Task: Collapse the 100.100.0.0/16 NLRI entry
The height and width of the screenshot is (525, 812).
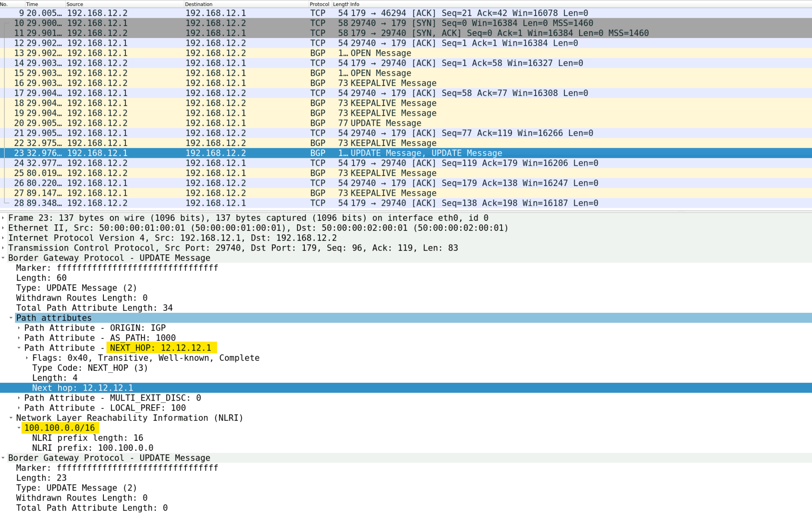Action: pos(19,428)
